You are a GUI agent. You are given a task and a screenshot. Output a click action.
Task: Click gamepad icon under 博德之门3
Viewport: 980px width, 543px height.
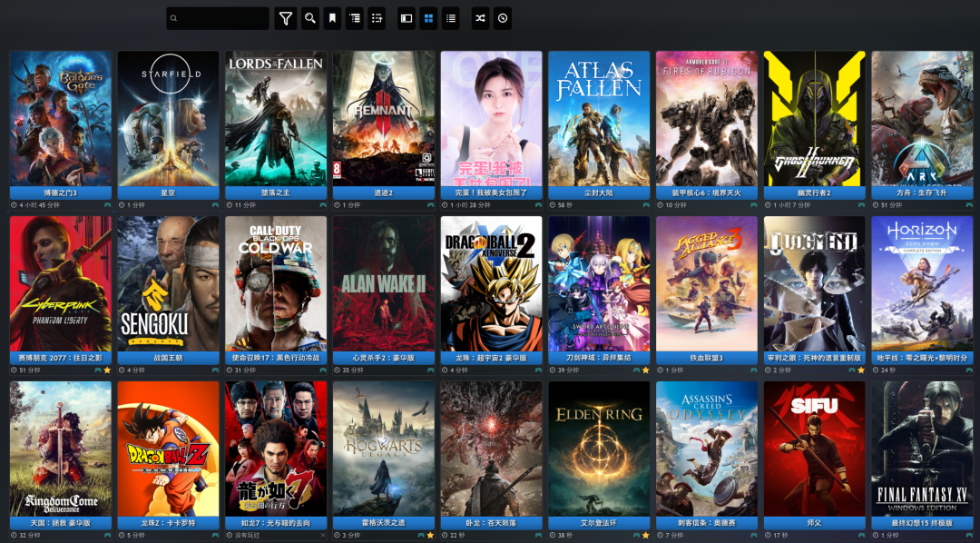coord(107,205)
